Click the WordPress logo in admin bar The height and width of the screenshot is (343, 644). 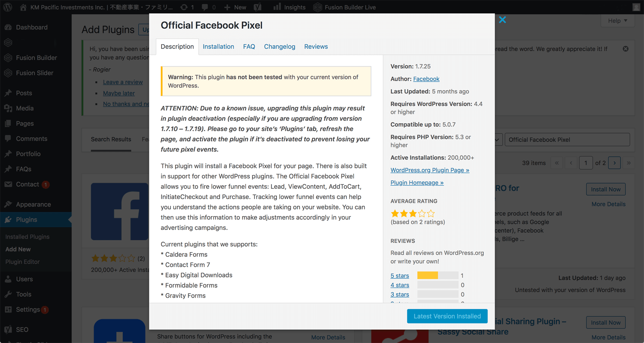click(x=8, y=7)
